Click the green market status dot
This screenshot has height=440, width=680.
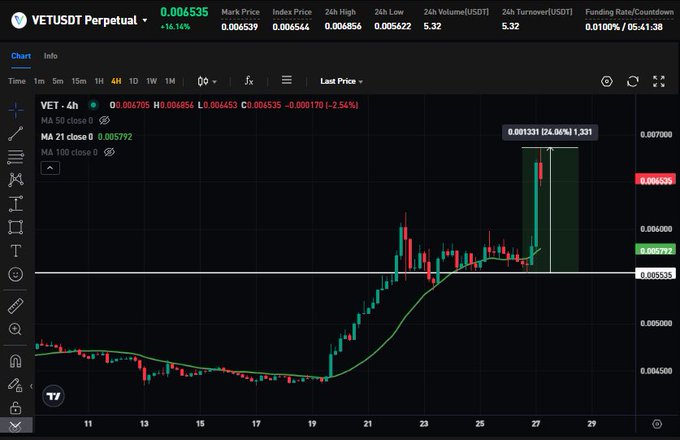pyautogui.click(x=93, y=105)
